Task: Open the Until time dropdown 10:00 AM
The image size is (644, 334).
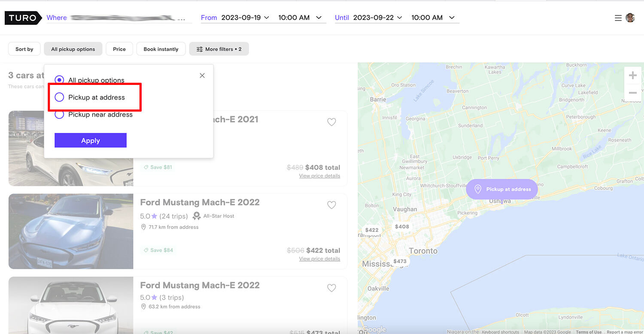Action: [x=433, y=18]
